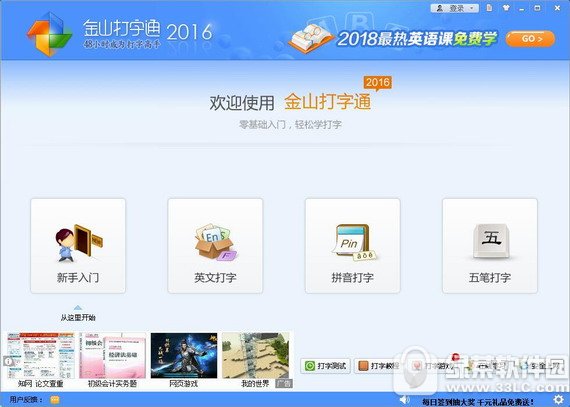Click the 金山打字通 colorful logo icon
This screenshot has width=570, height=407.
click(49, 34)
